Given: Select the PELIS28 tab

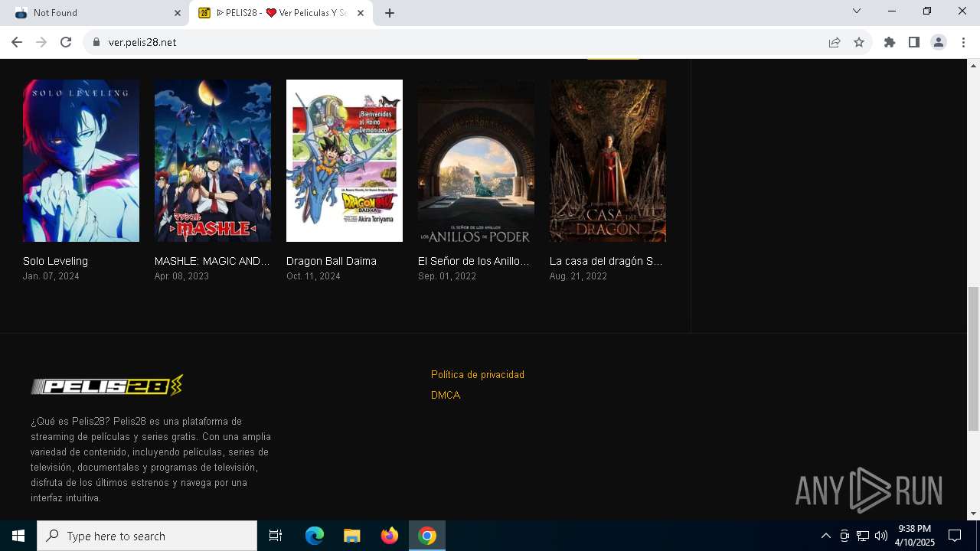Looking at the screenshot, I should coord(281,13).
